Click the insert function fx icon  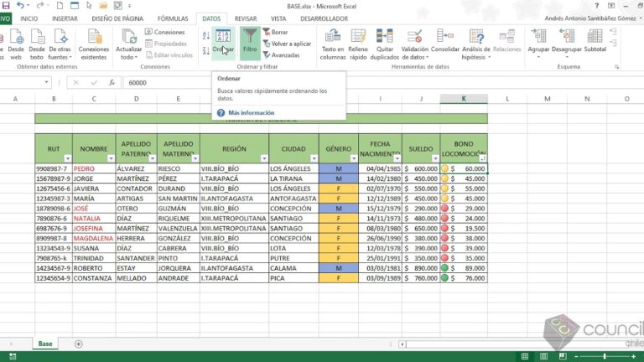[x=112, y=82]
